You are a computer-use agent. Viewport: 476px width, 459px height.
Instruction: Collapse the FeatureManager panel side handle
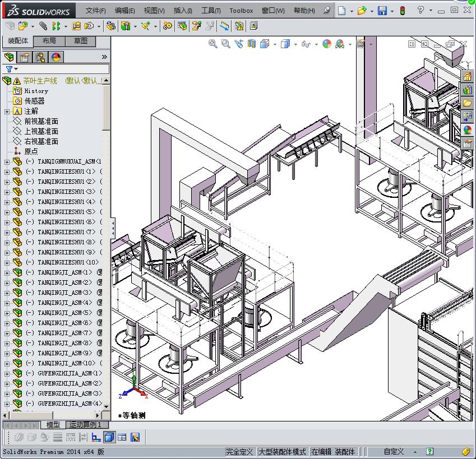[x=113, y=228]
